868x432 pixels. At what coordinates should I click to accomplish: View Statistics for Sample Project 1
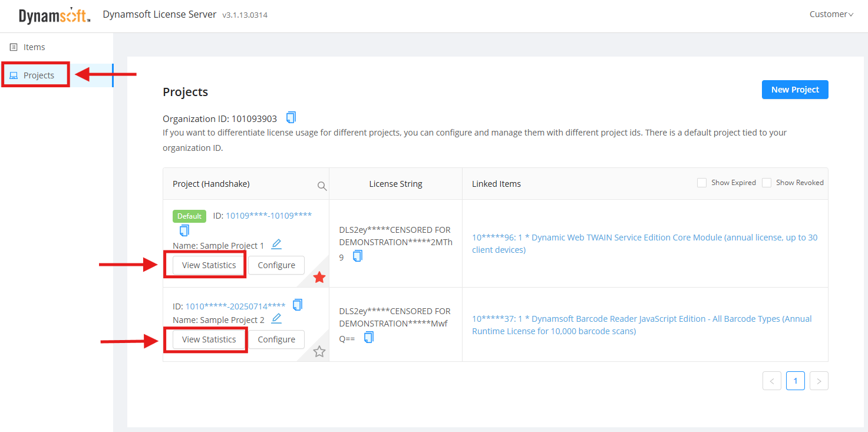click(x=209, y=265)
